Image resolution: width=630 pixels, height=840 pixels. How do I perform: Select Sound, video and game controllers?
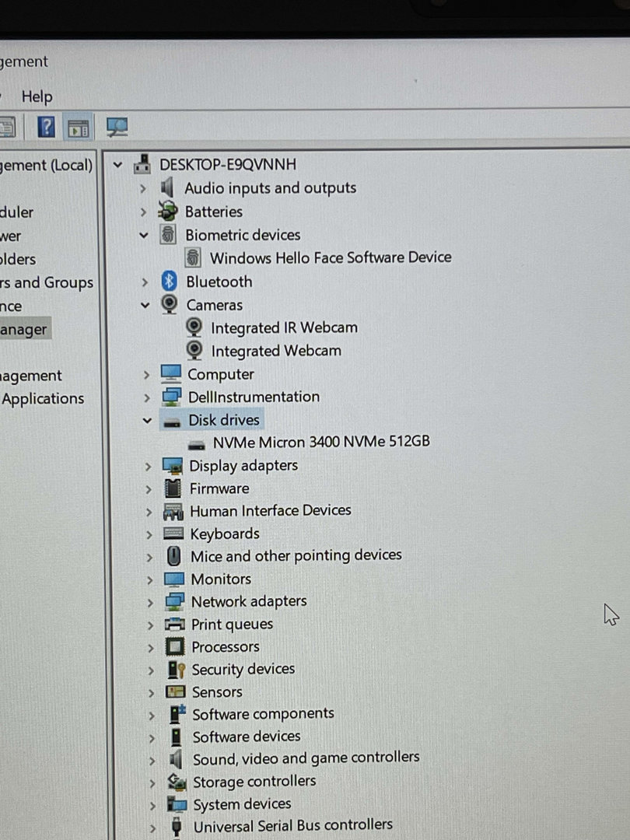tap(306, 758)
